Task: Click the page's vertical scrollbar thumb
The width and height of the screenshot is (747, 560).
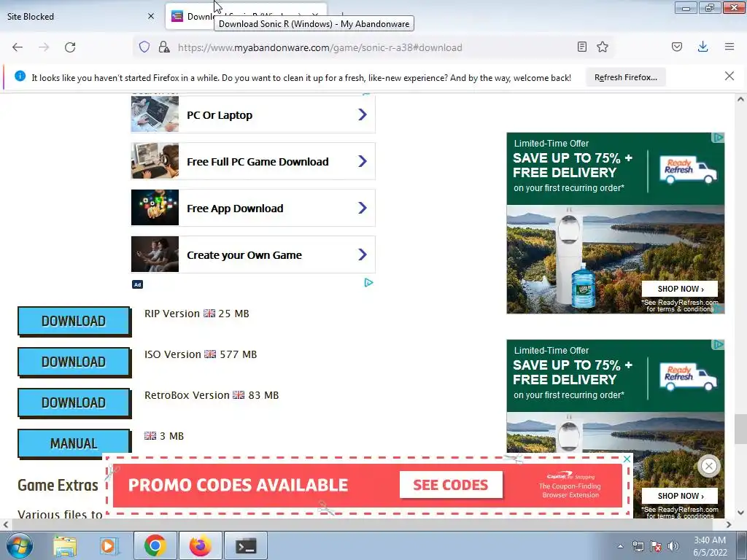Action: [x=740, y=429]
